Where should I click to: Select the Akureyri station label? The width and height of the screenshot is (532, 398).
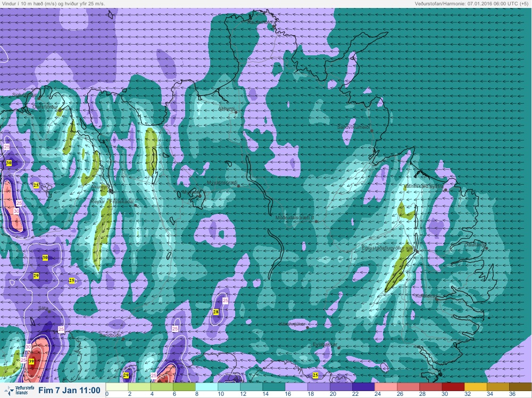[x=101, y=187]
